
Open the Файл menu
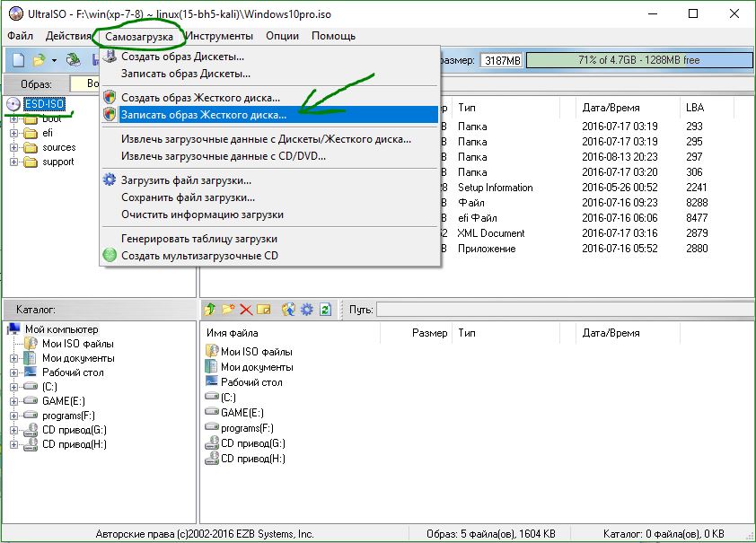tap(21, 36)
